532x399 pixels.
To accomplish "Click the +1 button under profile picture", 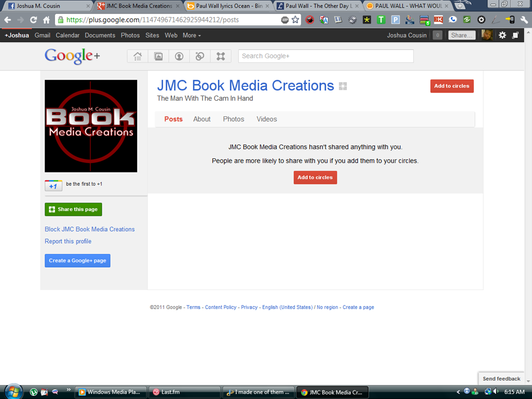I will (54, 186).
